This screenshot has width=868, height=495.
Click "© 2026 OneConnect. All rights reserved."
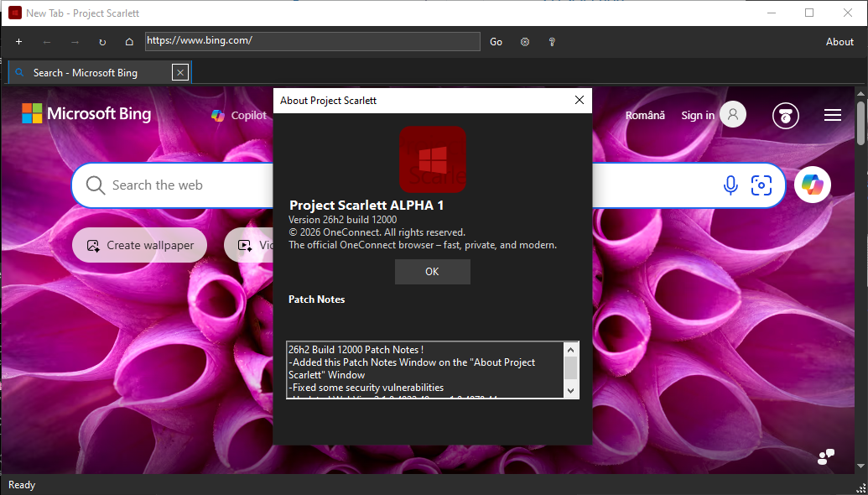(x=377, y=232)
